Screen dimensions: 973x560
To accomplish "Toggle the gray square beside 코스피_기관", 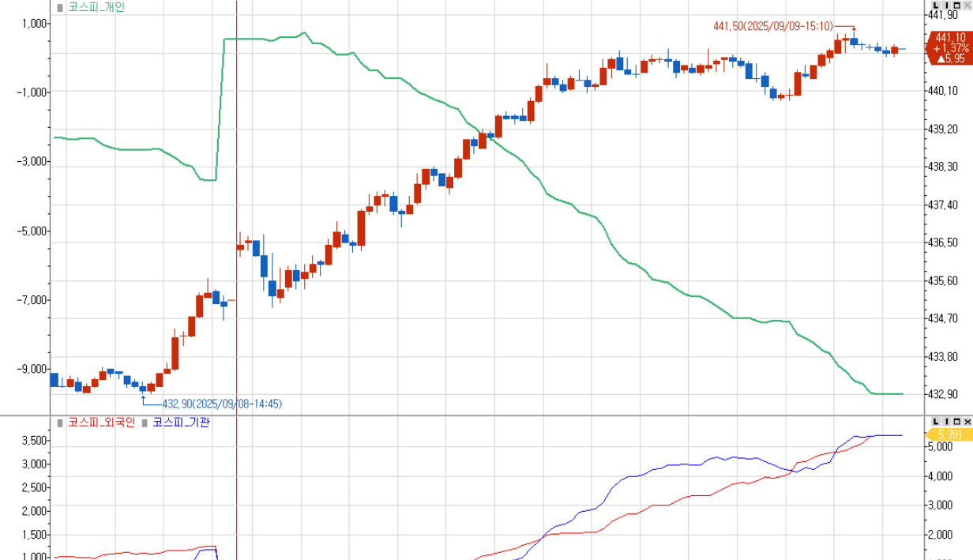I will (x=145, y=423).
